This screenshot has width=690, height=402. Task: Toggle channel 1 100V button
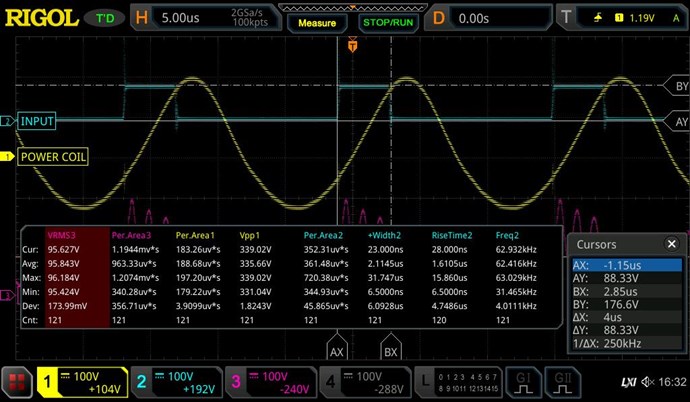82,382
